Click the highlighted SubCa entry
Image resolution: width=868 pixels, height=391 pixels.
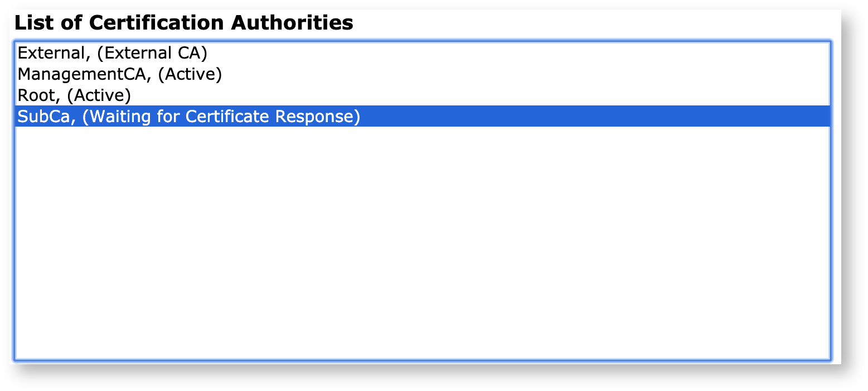188,117
